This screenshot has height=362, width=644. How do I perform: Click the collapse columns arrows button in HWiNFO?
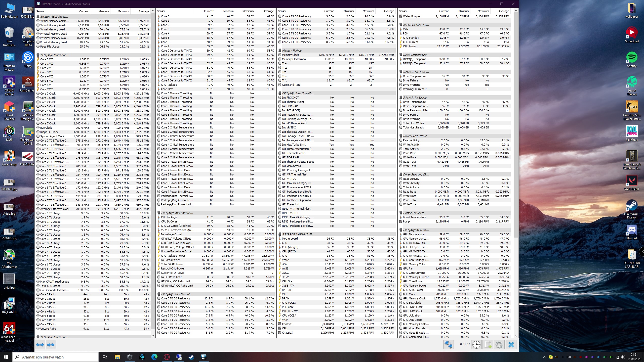(51, 345)
